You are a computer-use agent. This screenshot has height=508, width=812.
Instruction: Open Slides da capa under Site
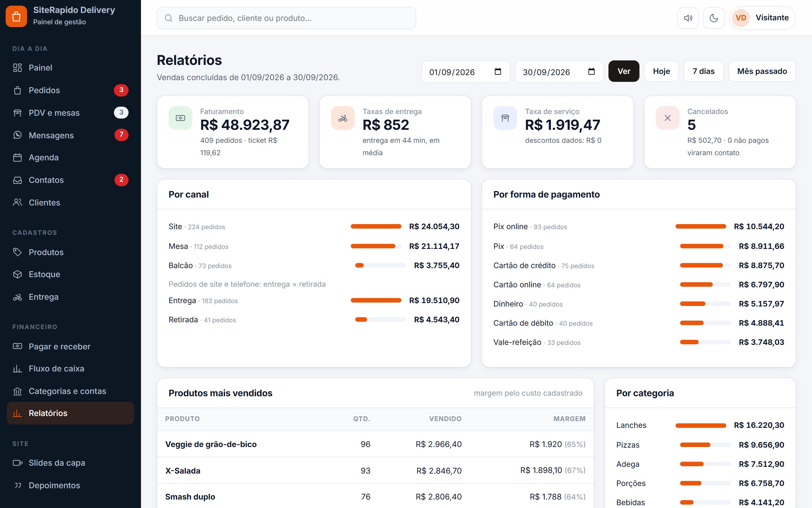tap(70, 463)
